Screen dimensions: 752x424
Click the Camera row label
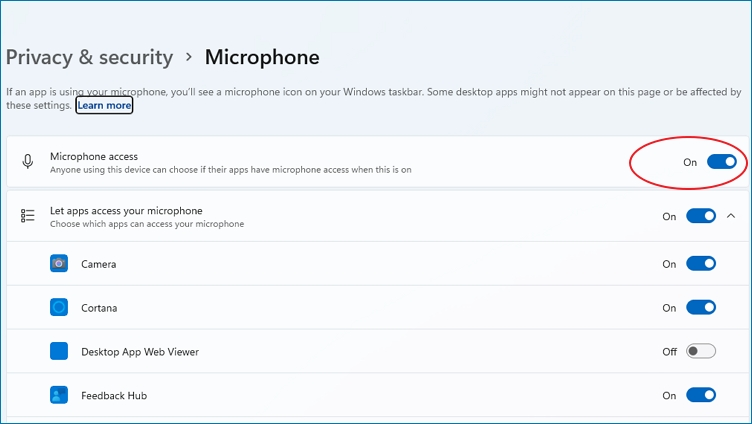point(98,264)
